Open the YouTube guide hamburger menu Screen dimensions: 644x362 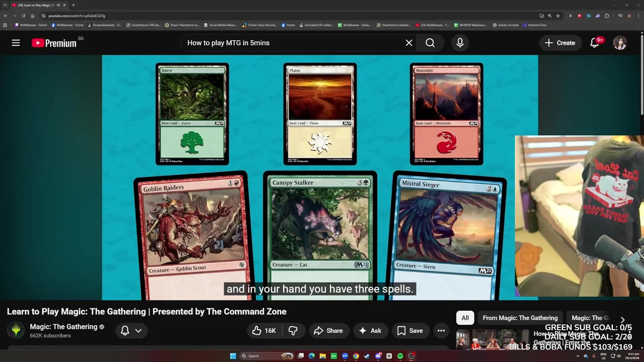click(x=16, y=43)
